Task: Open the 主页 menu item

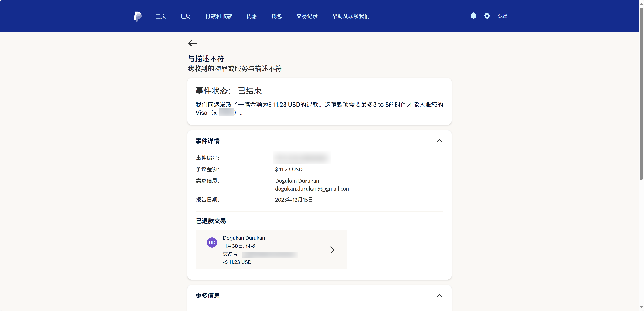Action: tap(161, 16)
